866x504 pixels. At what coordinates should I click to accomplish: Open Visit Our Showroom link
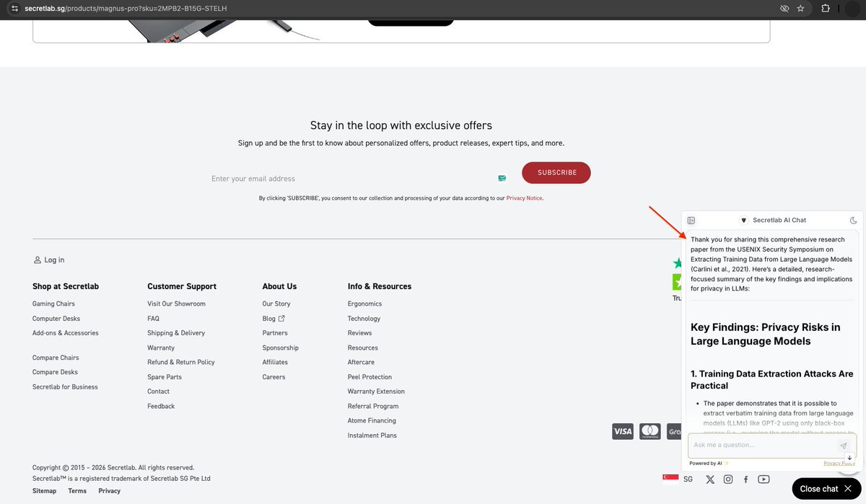pos(177,304)
